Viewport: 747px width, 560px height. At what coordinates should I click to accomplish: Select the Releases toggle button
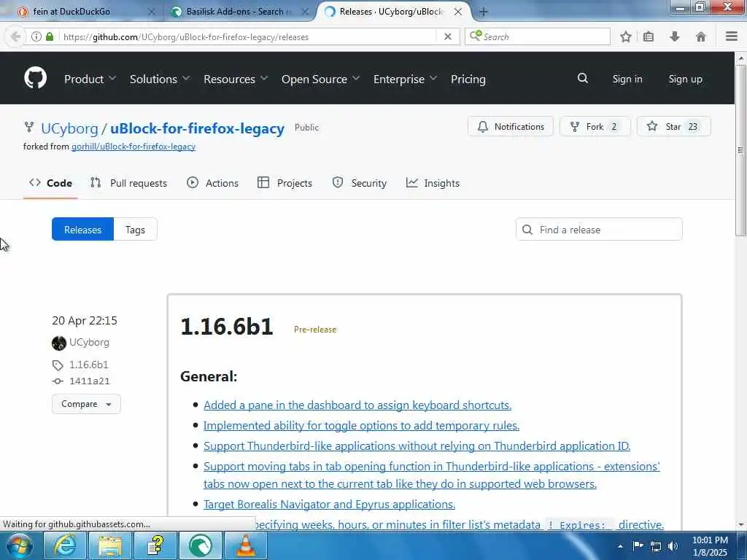pyautogui.click(x=83, y=230)
